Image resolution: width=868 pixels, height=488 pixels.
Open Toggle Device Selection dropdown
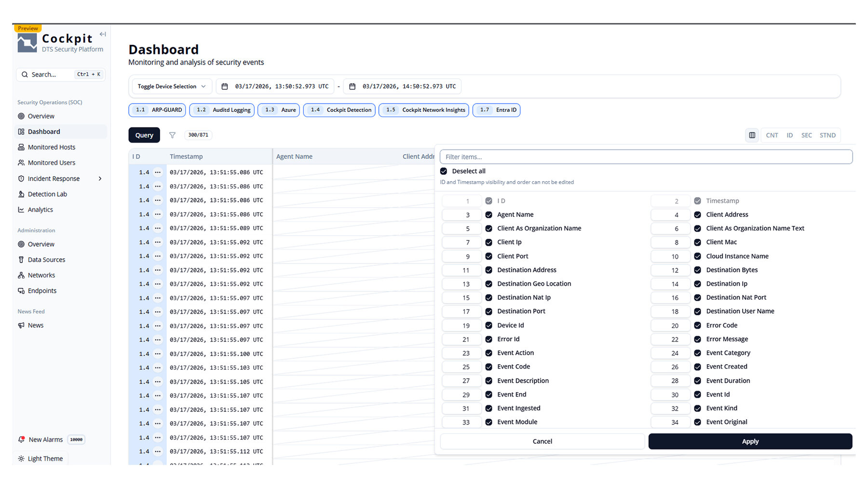pos(172,87)
